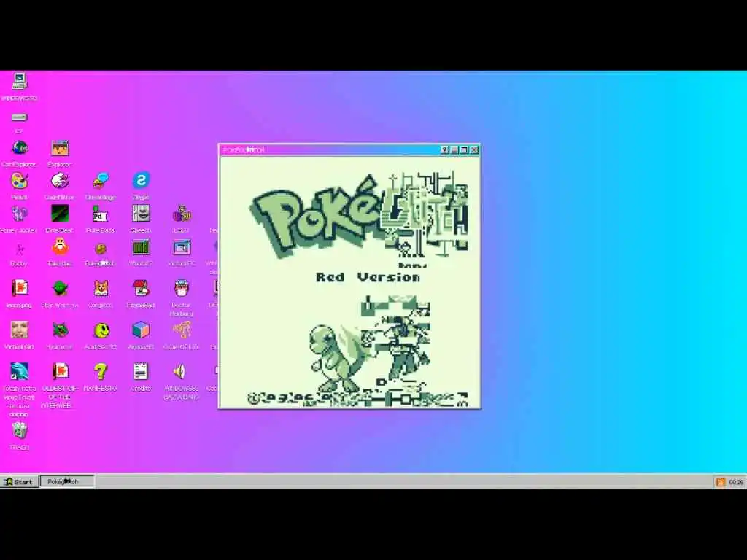Open Doctor Marburg icon
747x560 pixels.
182,288
